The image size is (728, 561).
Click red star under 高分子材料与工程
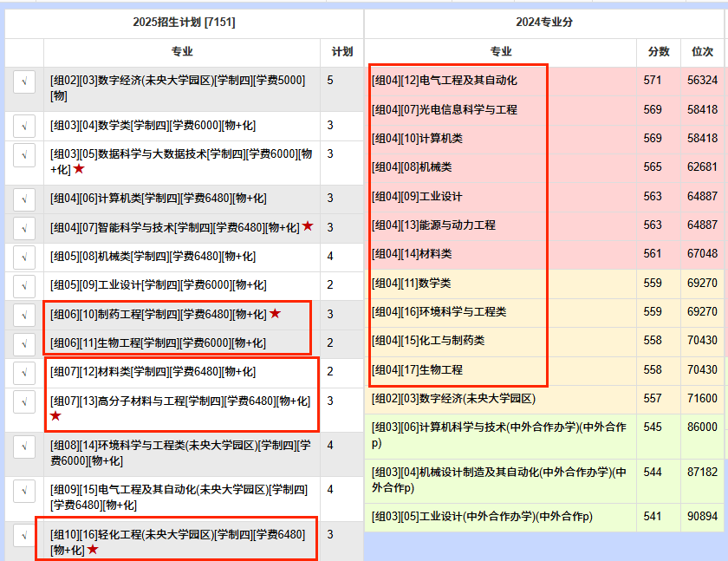pyautogui.click(x=55, y=415)
